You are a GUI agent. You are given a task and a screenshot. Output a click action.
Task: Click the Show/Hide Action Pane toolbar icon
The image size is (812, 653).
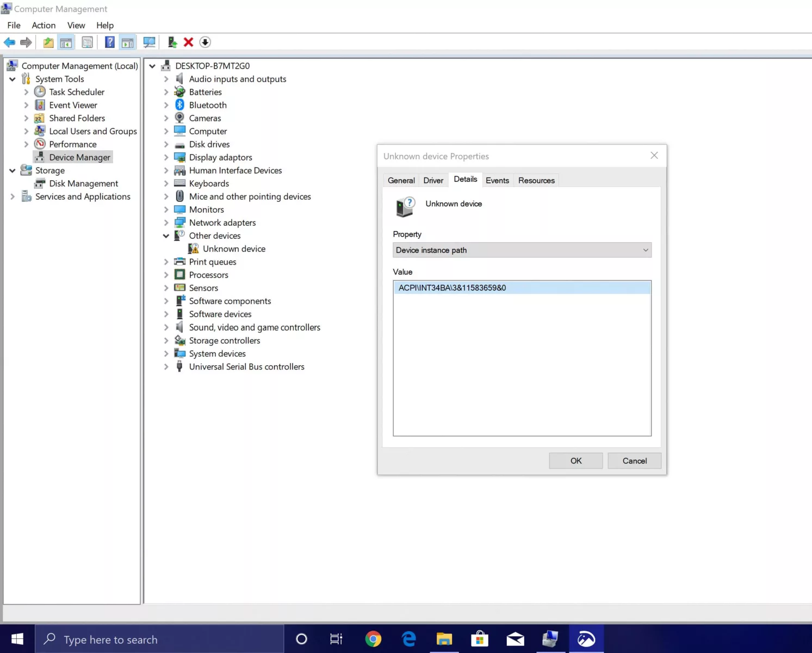click(127, 42)
